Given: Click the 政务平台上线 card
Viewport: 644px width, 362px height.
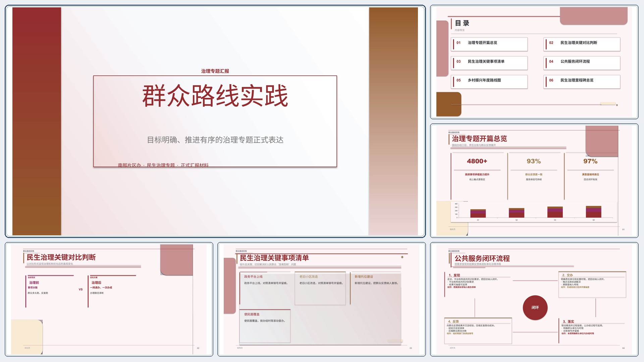Looking at the screenshot, I should click(265, 288).
